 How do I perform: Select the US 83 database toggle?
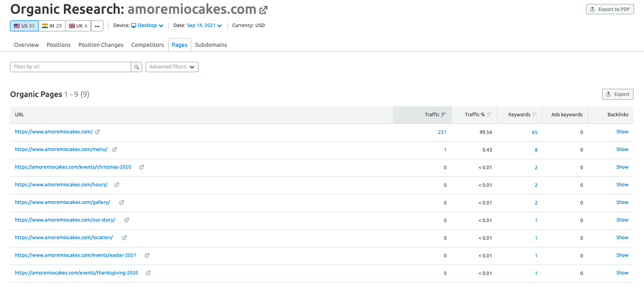24,26
